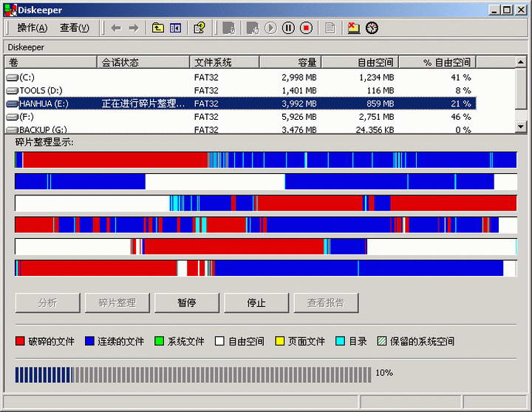
Task: Sort by the % 自由空间 column header
Action: click(437, 62)
